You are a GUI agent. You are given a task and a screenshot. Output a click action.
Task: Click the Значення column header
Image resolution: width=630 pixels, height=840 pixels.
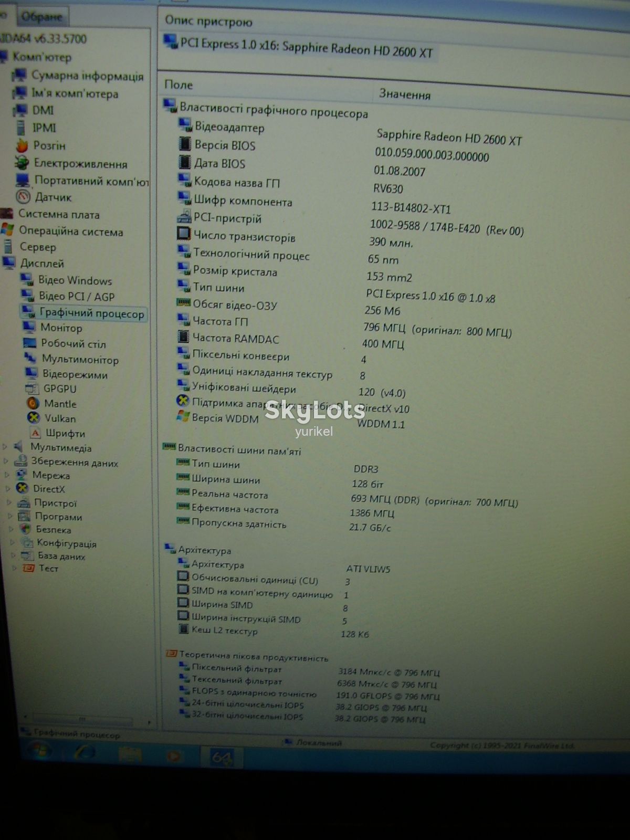(x=405, y=94)
